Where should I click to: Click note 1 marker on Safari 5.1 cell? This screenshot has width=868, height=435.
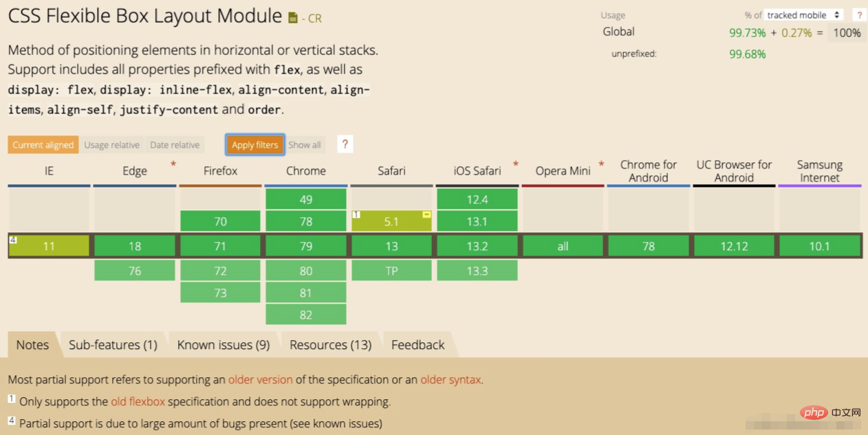point(356,215)
